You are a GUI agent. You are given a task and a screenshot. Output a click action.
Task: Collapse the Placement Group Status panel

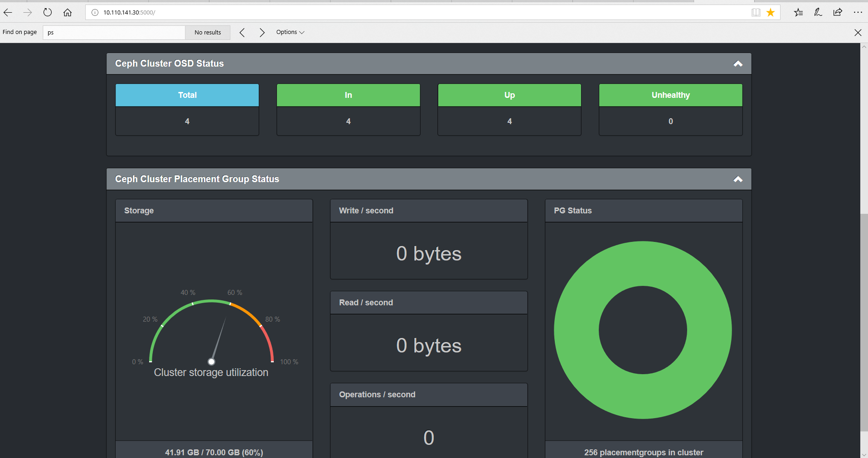click(x=738, y=179)
